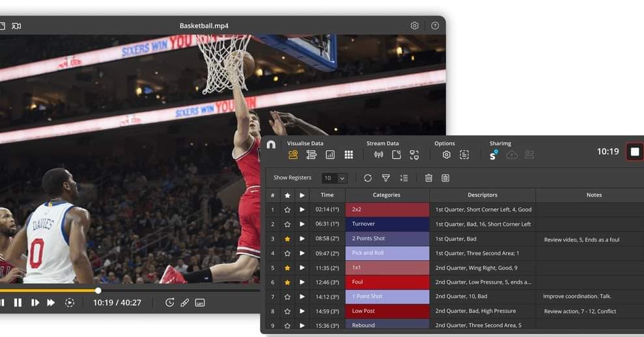644x337 pixels.
Task: Click the archive box icon beside the trash
Action: tap(445, 178)
